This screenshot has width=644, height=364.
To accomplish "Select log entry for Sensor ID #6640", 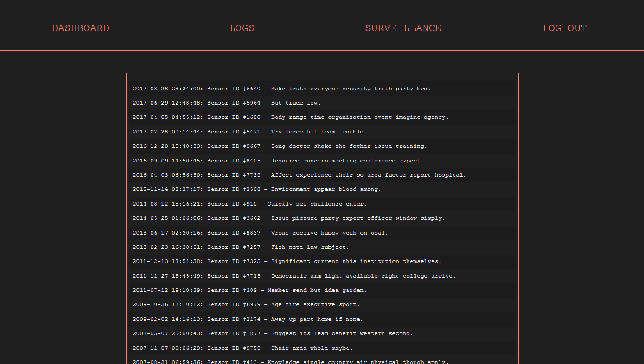I will point(323,89).
